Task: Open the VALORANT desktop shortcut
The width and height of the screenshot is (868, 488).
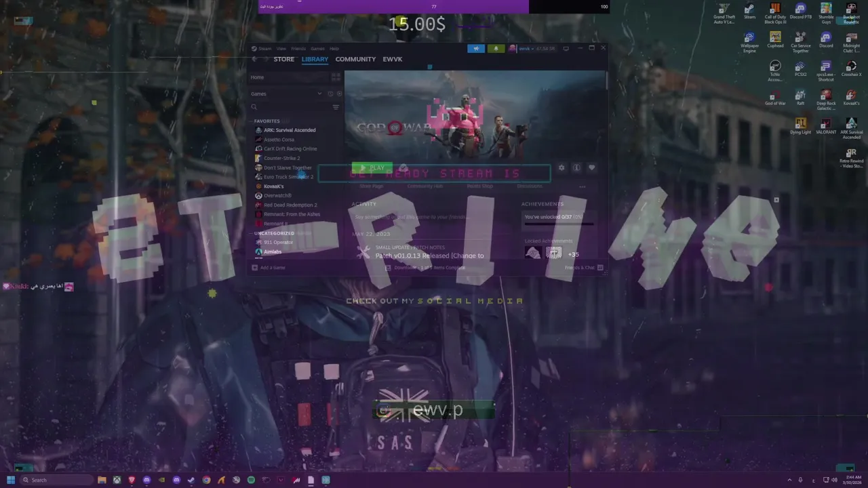Action: pyautogui.click(x=826, y=126)
